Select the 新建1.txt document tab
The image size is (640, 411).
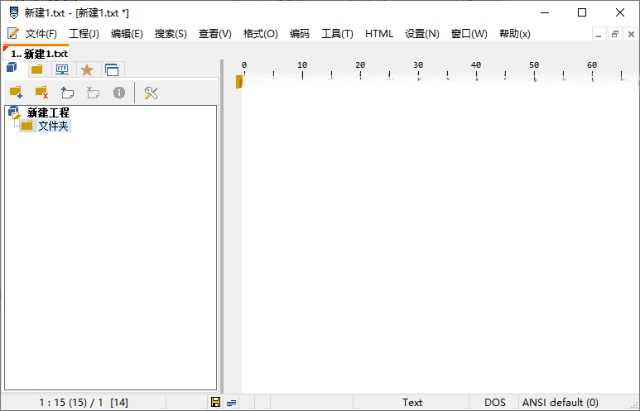pyautogui.click(x=36, y=53)
